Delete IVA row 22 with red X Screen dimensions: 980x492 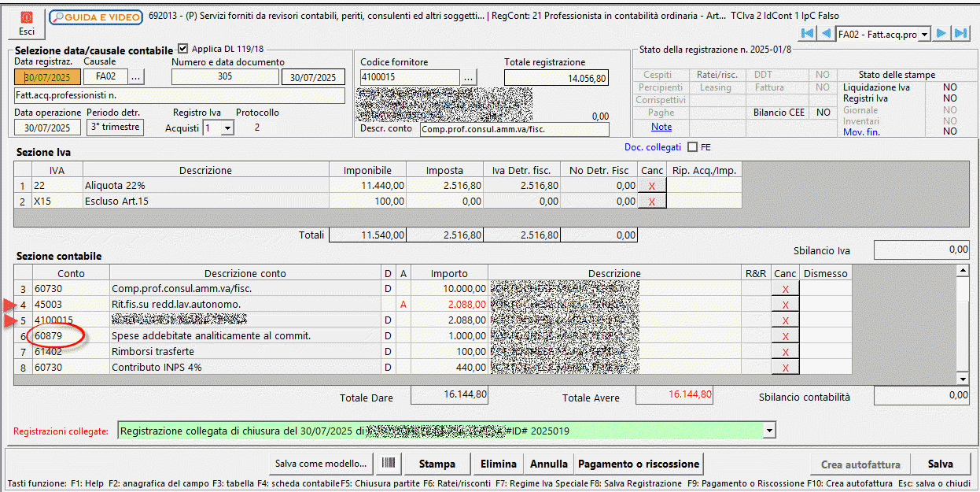[652, 186]
